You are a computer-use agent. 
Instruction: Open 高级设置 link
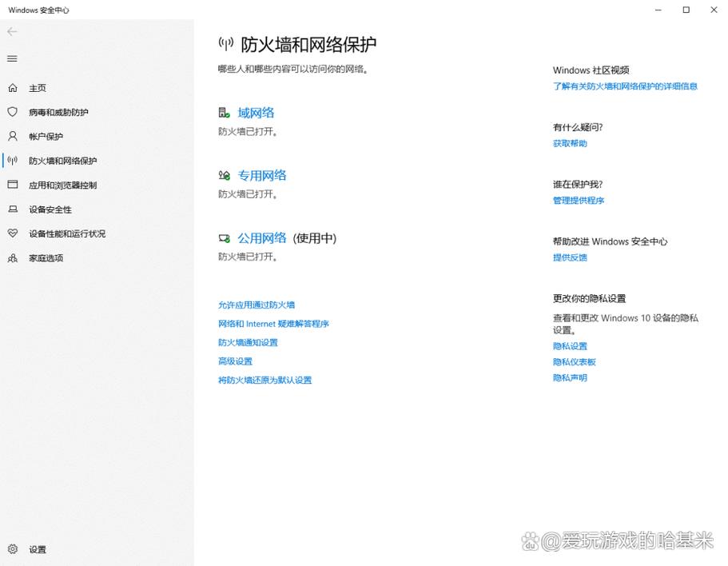(235, 361)
